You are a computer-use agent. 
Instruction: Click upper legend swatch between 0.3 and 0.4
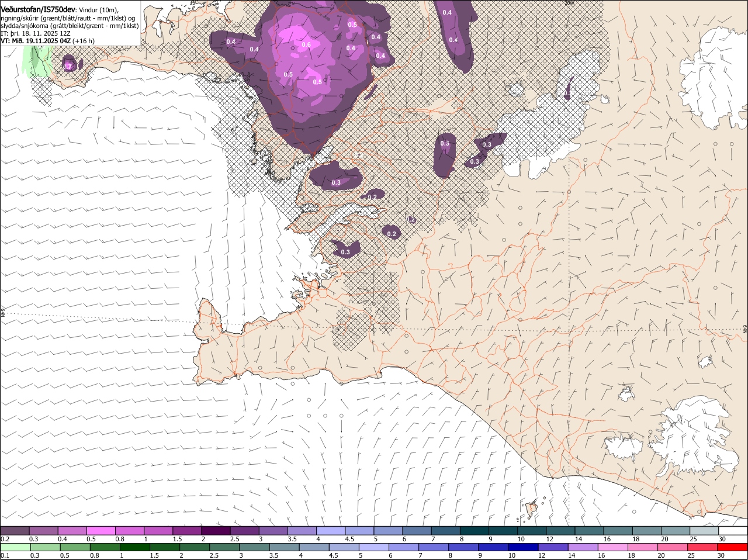click(44, 531)
